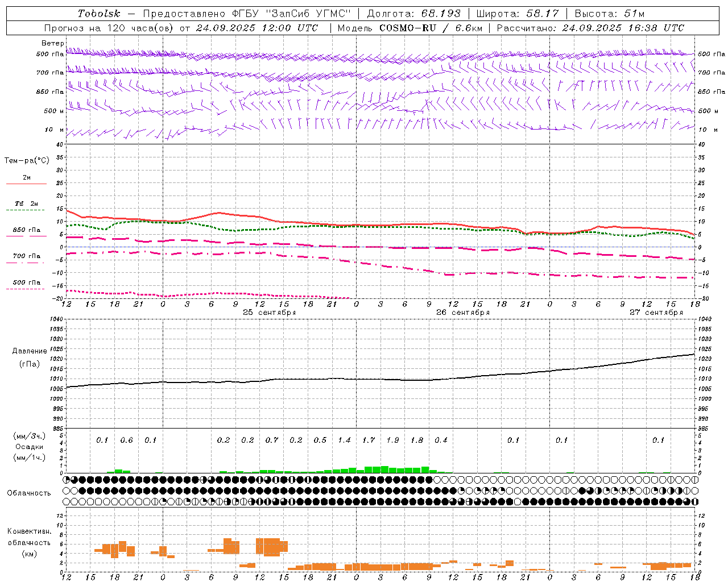Viewport: 728px width, 582px height.
Task: Click precipitation value 0.5
Action: coord(320,440)
